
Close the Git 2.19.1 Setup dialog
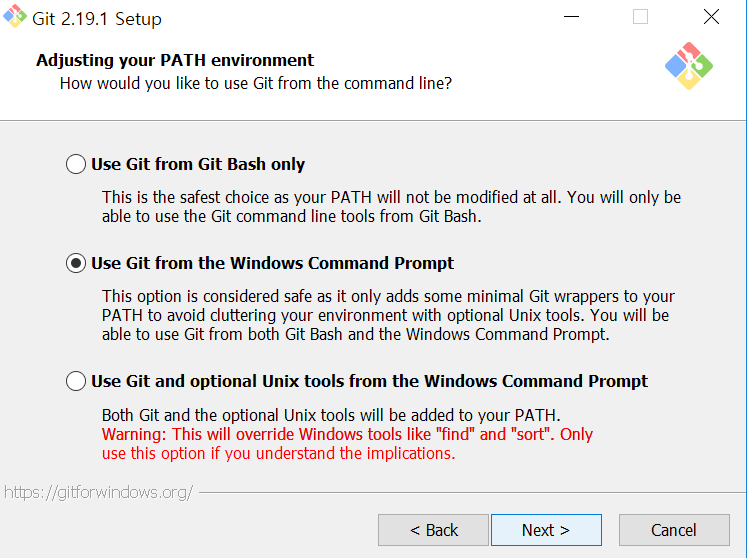pos(711,17)
